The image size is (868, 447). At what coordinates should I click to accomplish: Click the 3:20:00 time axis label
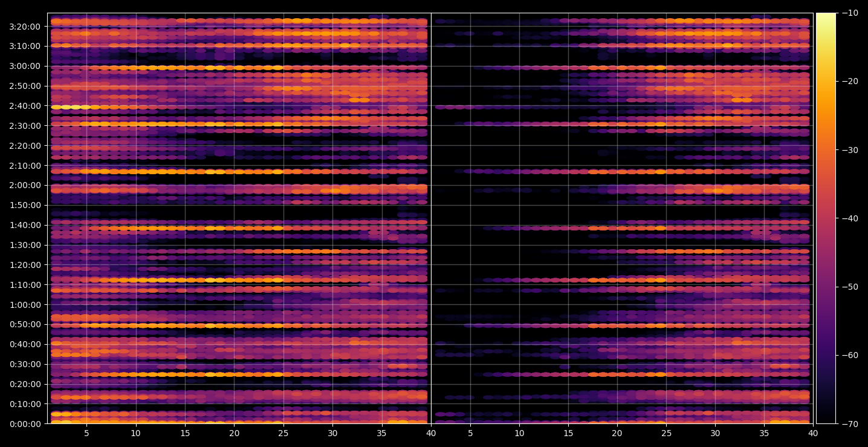[x=26, y=27]
